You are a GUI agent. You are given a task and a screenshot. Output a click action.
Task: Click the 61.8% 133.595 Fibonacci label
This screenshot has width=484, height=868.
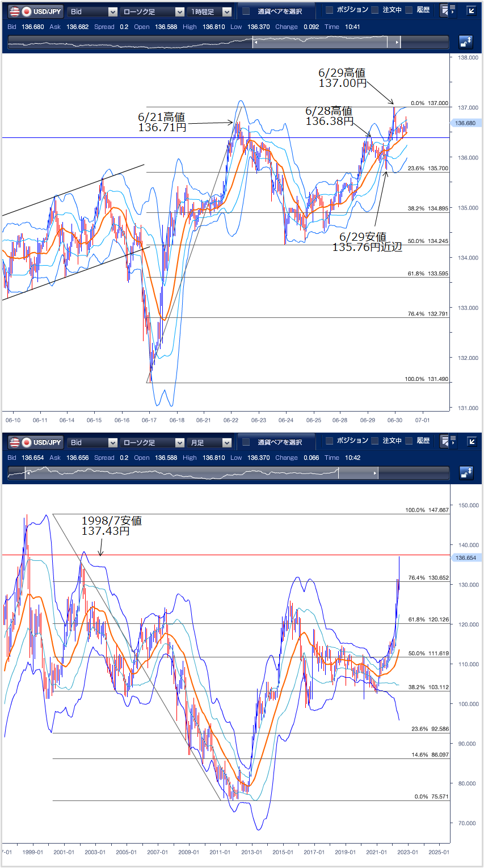click(428, 274)
